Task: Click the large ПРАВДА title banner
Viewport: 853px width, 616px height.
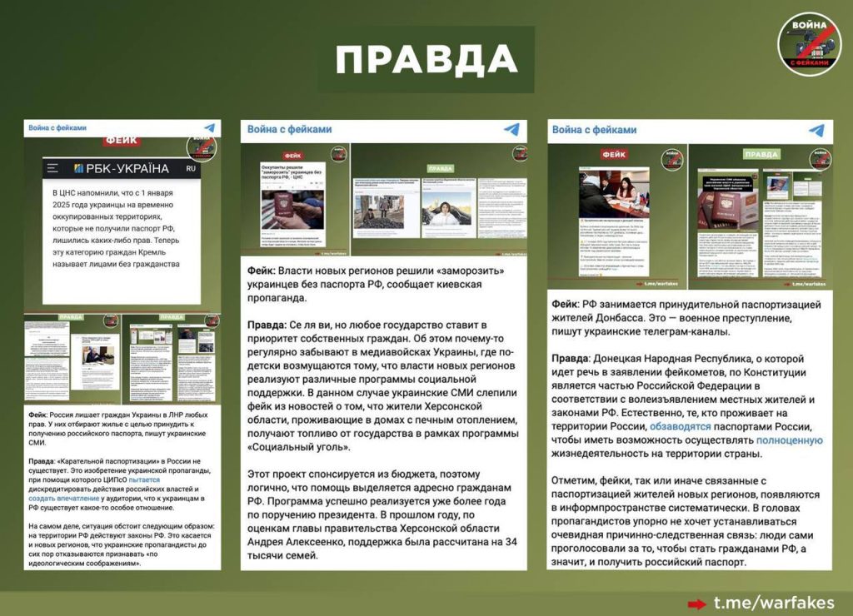Action: tap(426, 59)
